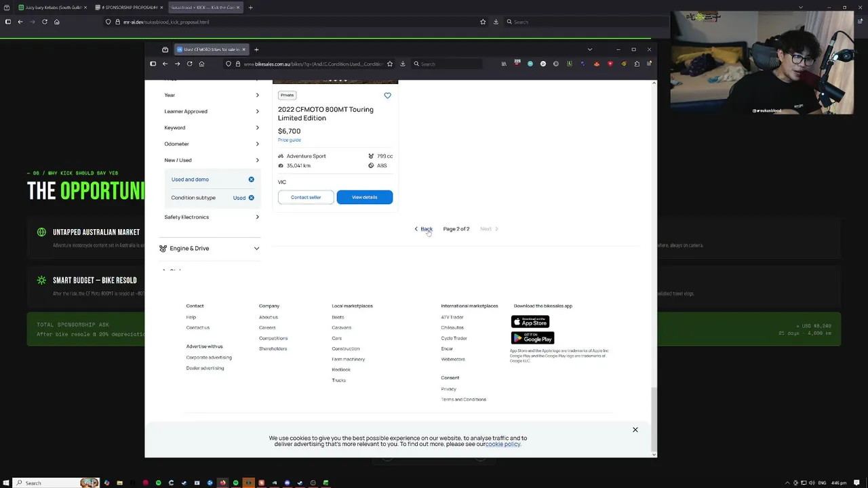This screenshot has width=868, height=488.
Task: Open downloads in the bikesales browser window
Action: point(403,64)
